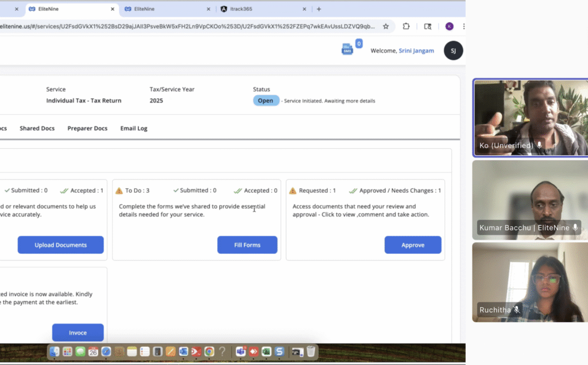Switch to the Preparer Docs tab

coord(87,129)
